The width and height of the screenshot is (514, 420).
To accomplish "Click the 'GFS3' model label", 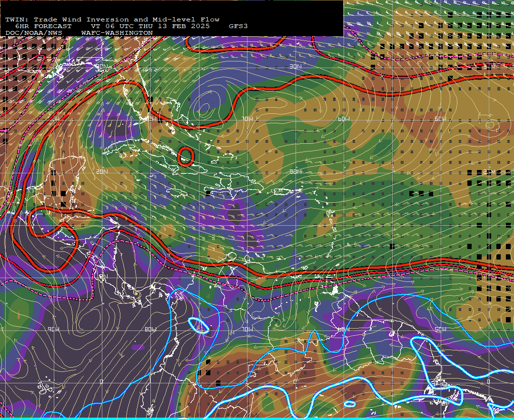I will [x=238, y=26].
